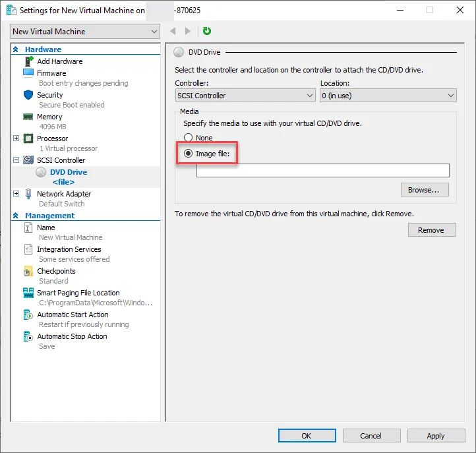Click the green refresh icon
Viewport: 476px width, 453px height.
coord(207,31)
